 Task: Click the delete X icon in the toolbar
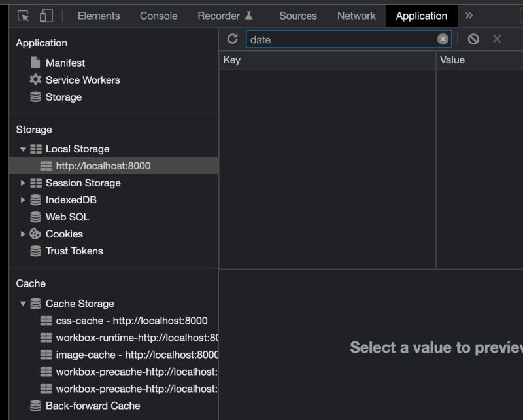pos(498,39)
